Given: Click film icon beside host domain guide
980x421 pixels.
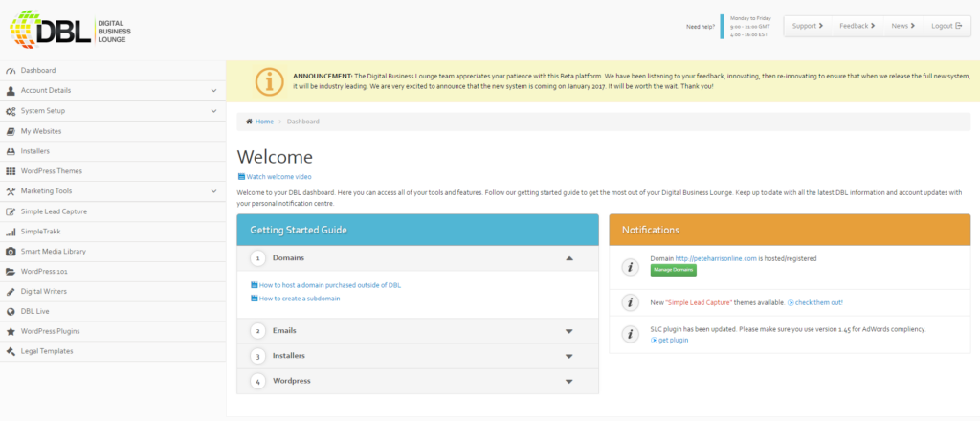Looking at the screenshot, I should pos(255,285).
